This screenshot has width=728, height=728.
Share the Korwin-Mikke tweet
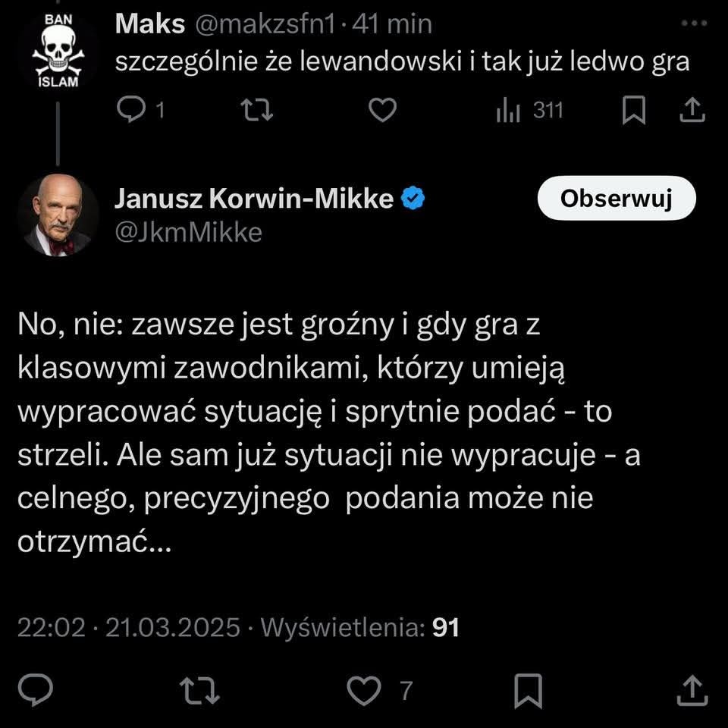click(x=692, y=690)
